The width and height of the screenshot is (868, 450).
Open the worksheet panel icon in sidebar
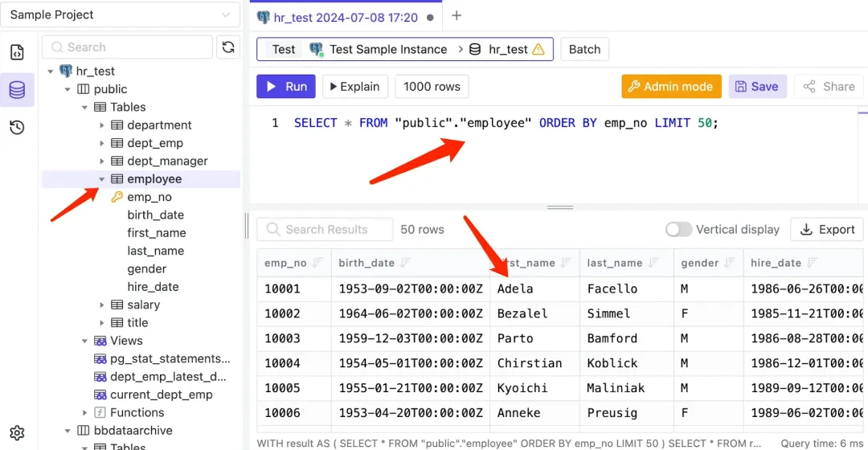(17, 52)
